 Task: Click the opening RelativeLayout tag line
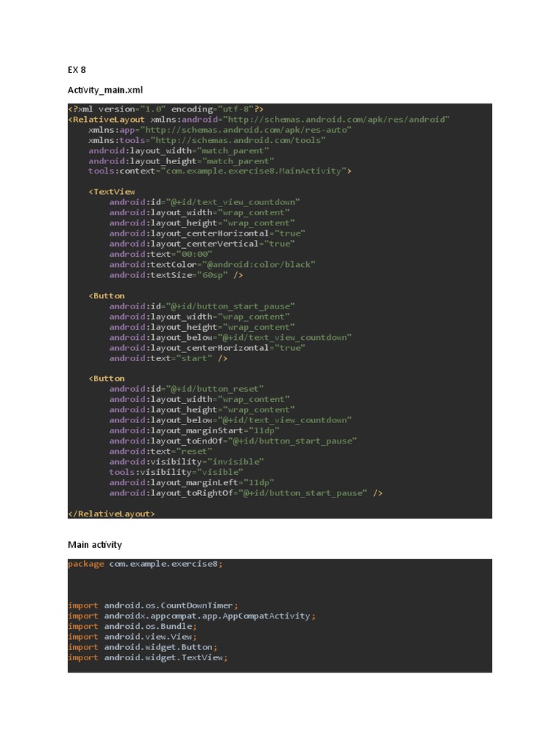point(258,119)
